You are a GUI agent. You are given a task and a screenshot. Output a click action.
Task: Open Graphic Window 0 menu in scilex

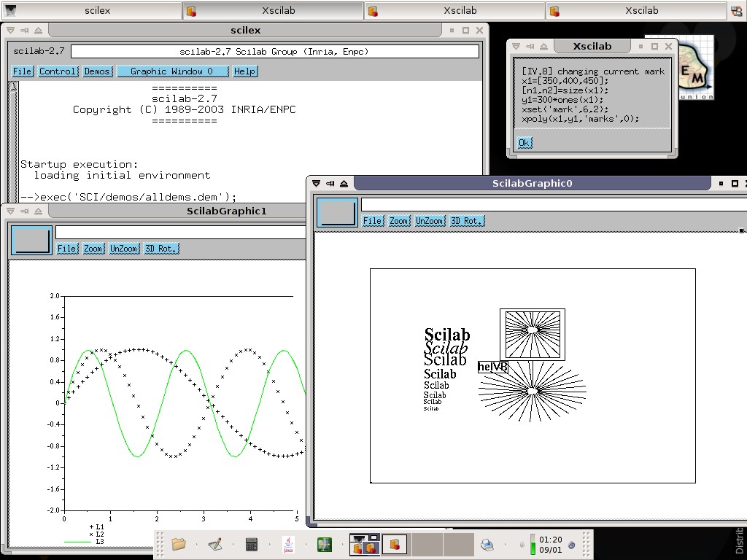(x=173, y=71)
